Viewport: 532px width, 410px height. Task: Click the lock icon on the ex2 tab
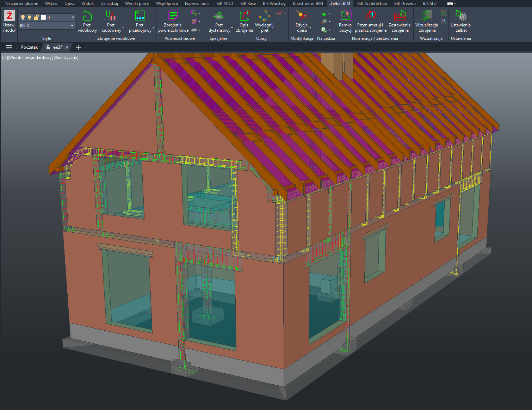[48, 47]
